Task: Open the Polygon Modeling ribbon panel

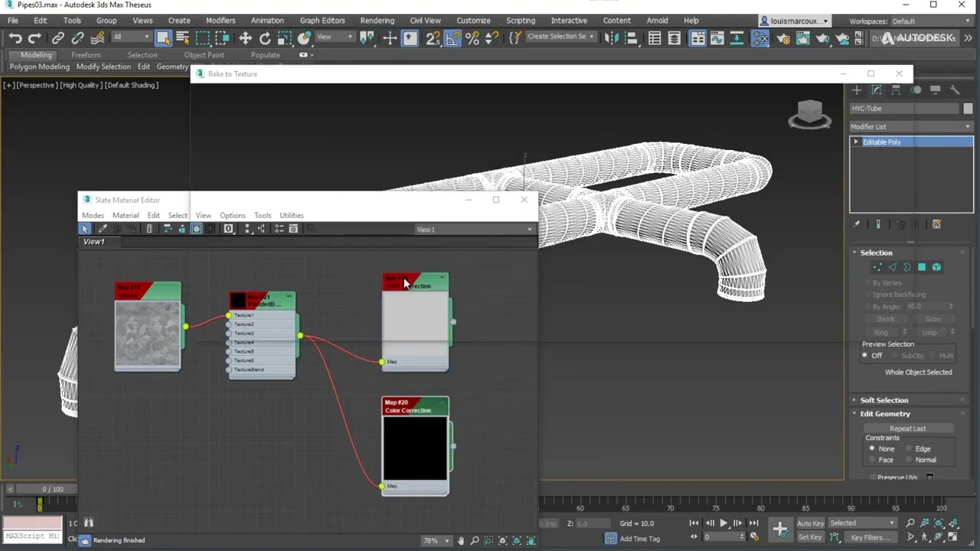Action: point(39,67)
